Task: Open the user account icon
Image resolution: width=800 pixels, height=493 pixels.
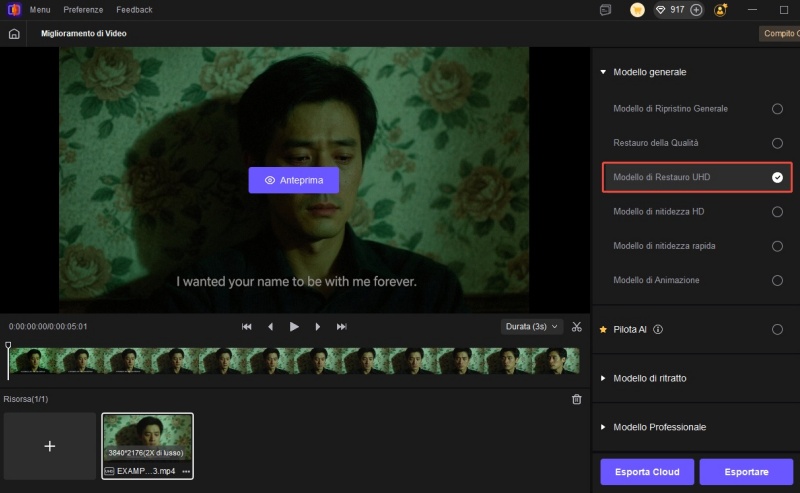Action: 720,10
